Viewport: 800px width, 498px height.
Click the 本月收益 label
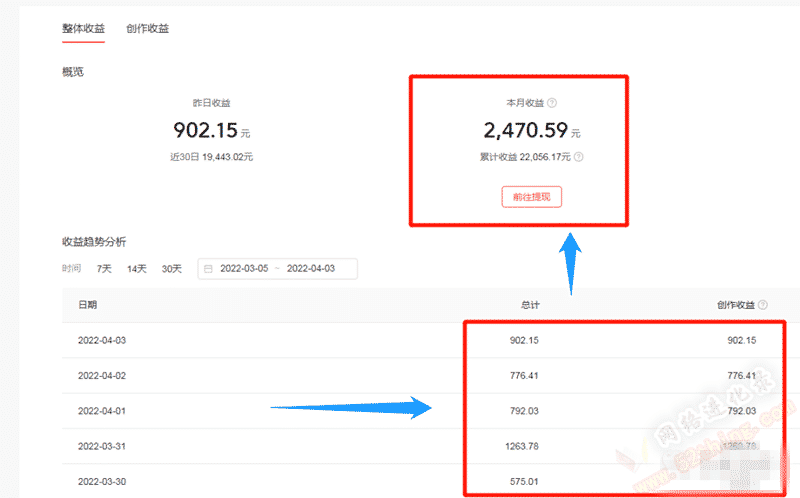click(x=525, y=103)
